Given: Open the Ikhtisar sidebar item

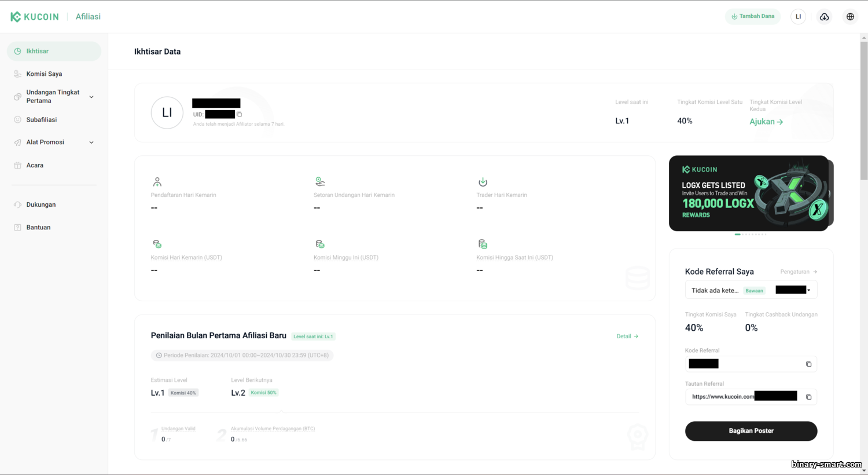Looking at the screenshot, I should 54,51.
